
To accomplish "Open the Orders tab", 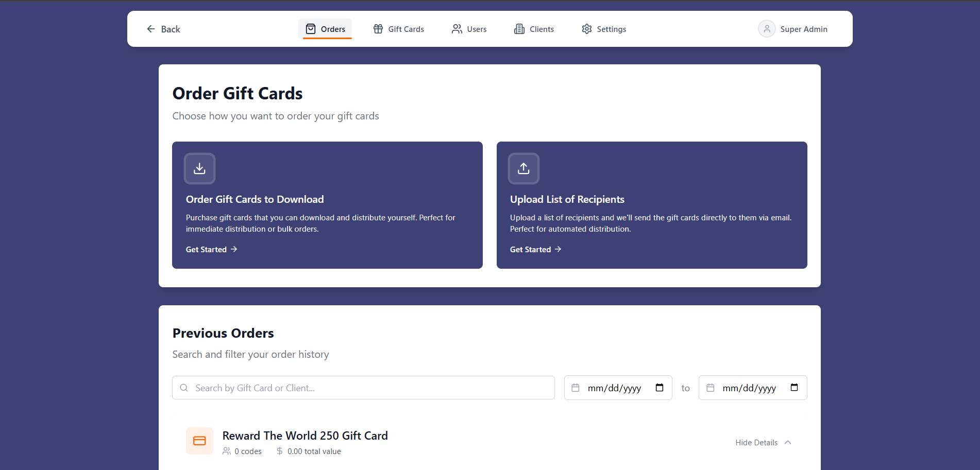I will (x=325, y=29).
